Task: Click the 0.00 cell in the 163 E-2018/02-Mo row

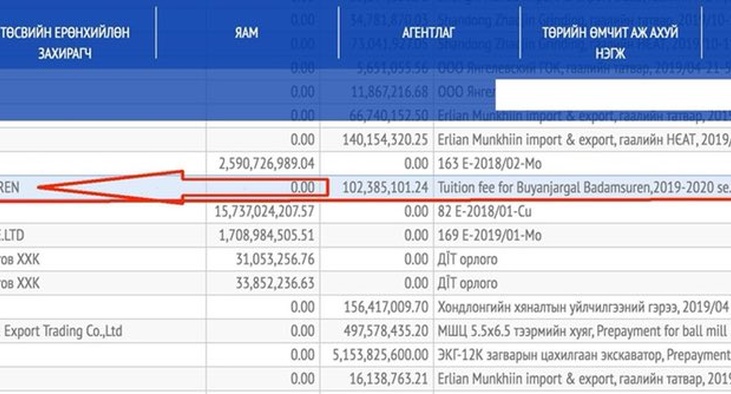Action: 416,164
